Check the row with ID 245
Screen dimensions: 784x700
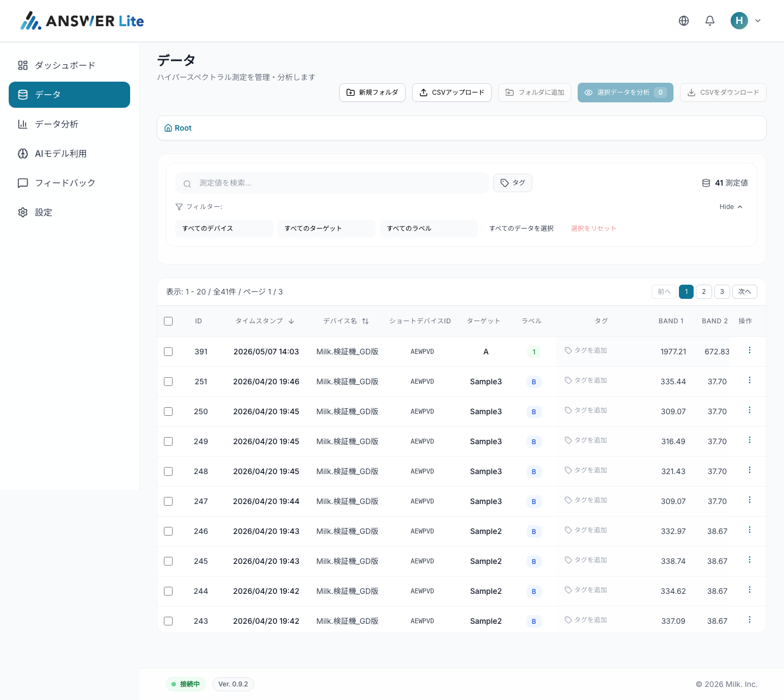pos(168,561)
